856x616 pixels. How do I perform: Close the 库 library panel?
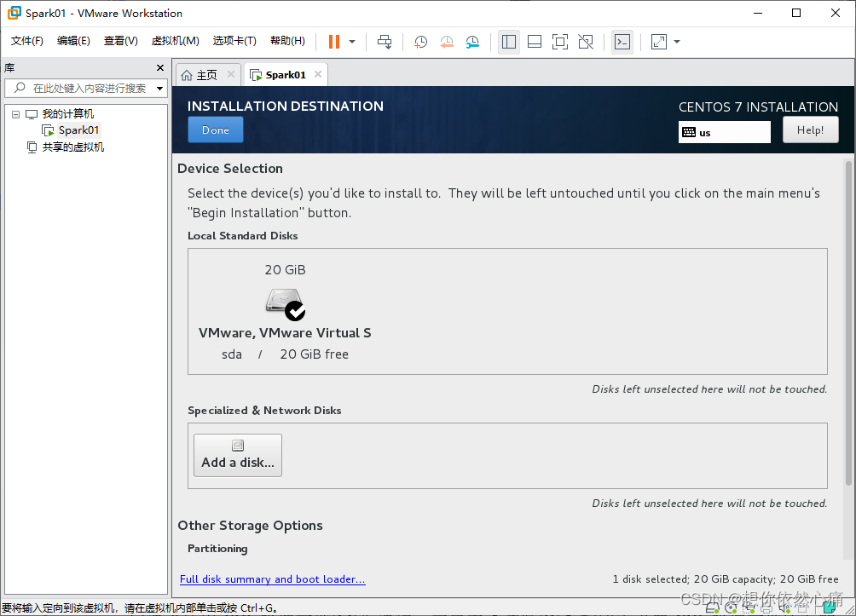pos(160,67)
